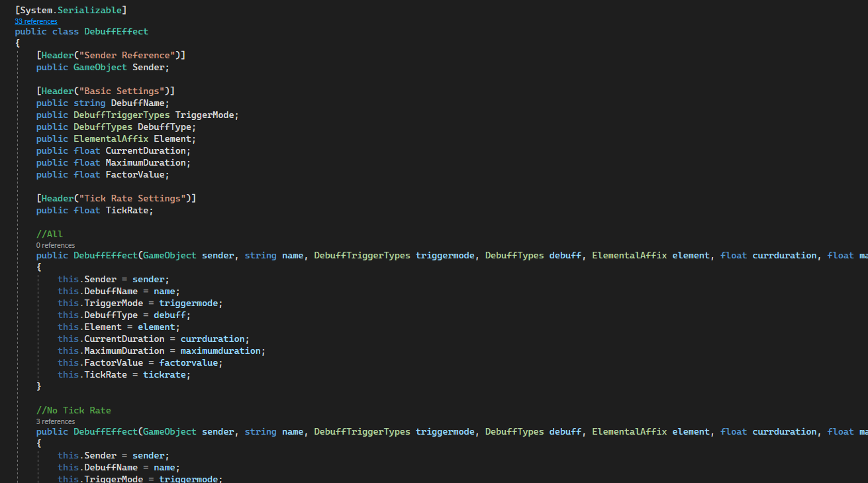
Task: Open the 0 references CodeLens under //All
Action: [x=56, y=245]
